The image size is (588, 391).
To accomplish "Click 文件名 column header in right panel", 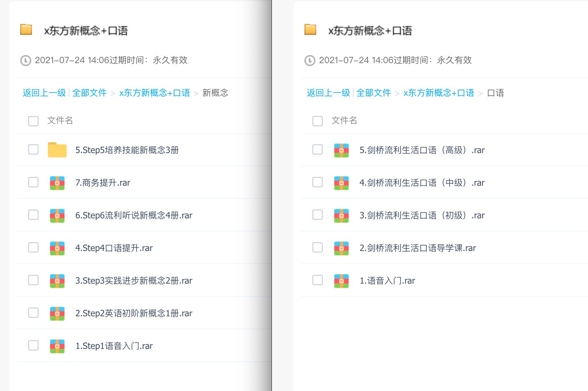I will [x=344, y=120].
